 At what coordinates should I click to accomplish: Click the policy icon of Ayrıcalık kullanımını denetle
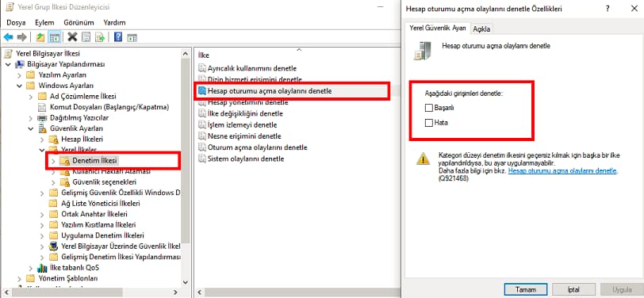click(x=201, y=68)
